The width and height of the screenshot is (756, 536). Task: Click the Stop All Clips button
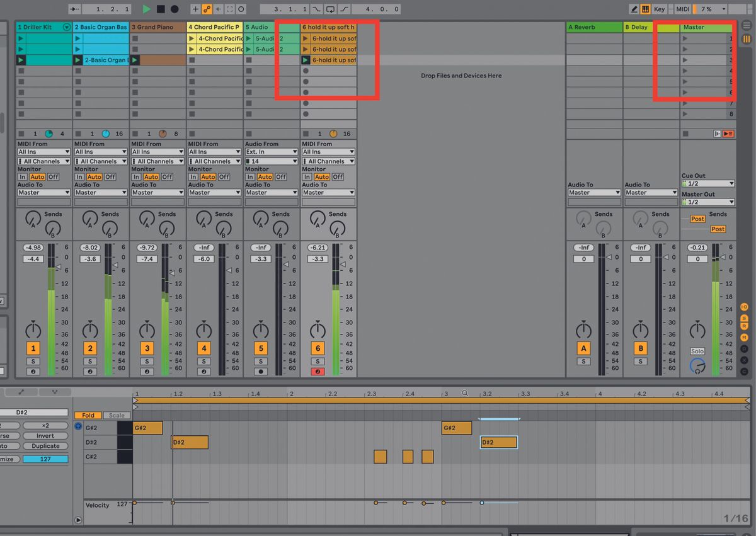[685, 134]
